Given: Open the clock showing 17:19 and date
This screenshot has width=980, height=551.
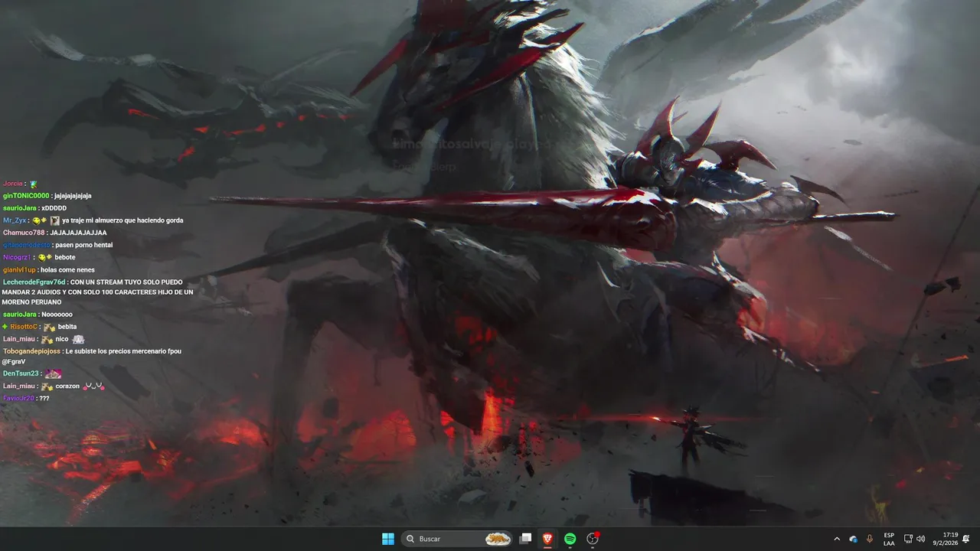Looking at the screenshot, I should point(947,539).
